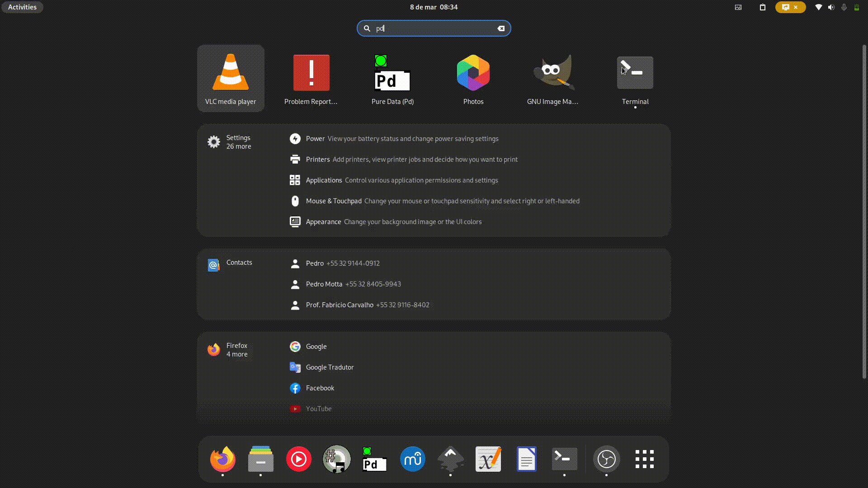This screenshot has height=488, width=868.
Task: Launch Pure Data (Pd) from search results
Action: [x=392, y=78]
